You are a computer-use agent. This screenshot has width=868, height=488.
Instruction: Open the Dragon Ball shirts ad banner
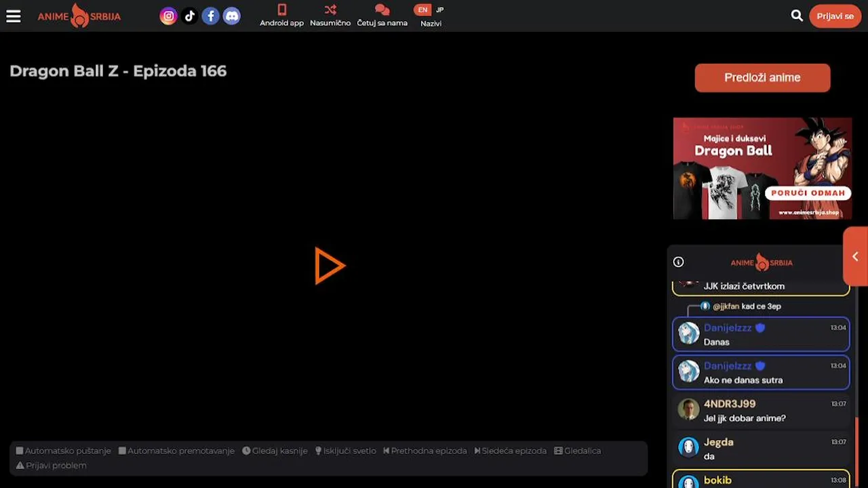point(762,168)
